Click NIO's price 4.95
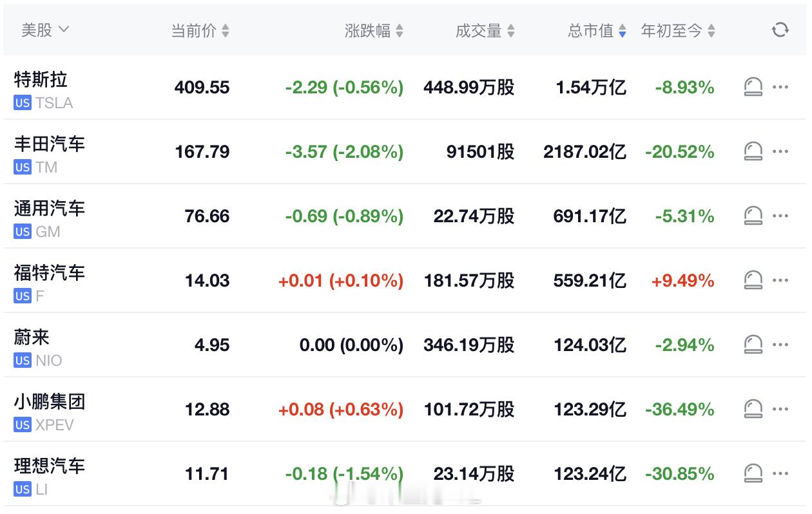The image size is (812, 514). 212,345
